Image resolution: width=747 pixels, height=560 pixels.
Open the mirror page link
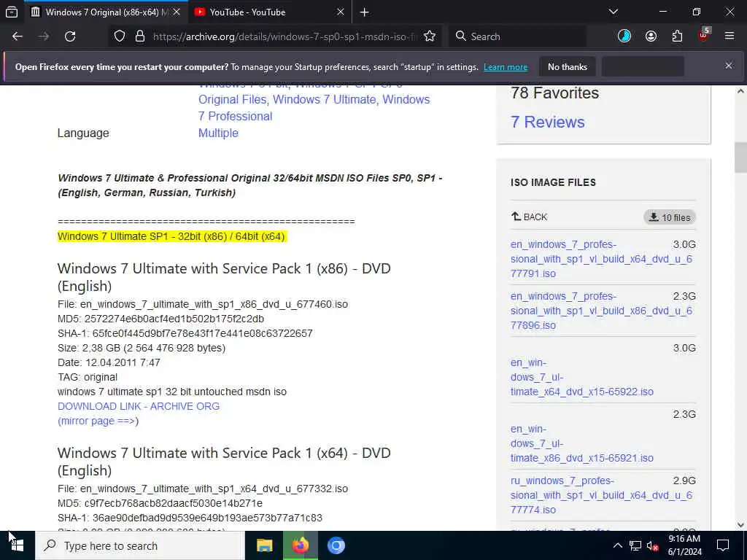pos(98,421)
